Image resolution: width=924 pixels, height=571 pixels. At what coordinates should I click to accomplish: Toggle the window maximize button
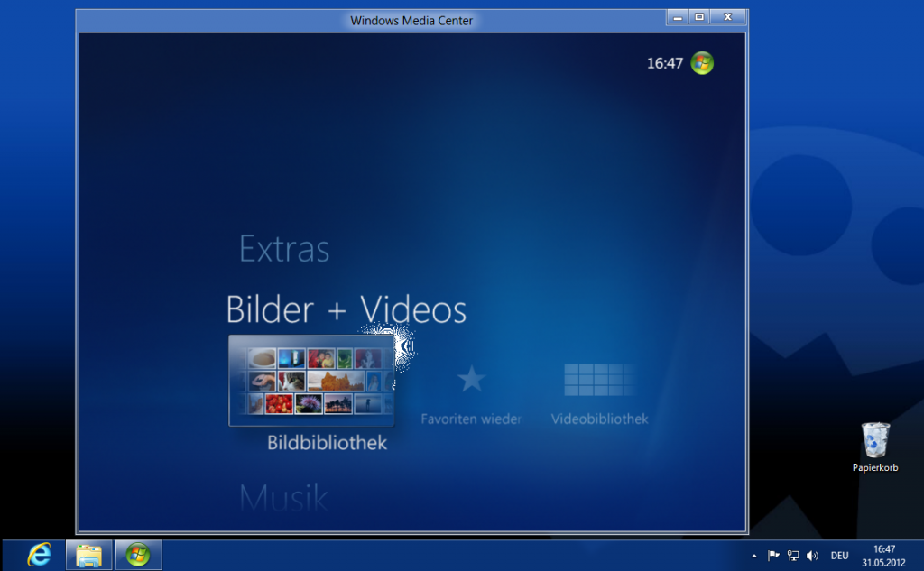coord(700,16)
